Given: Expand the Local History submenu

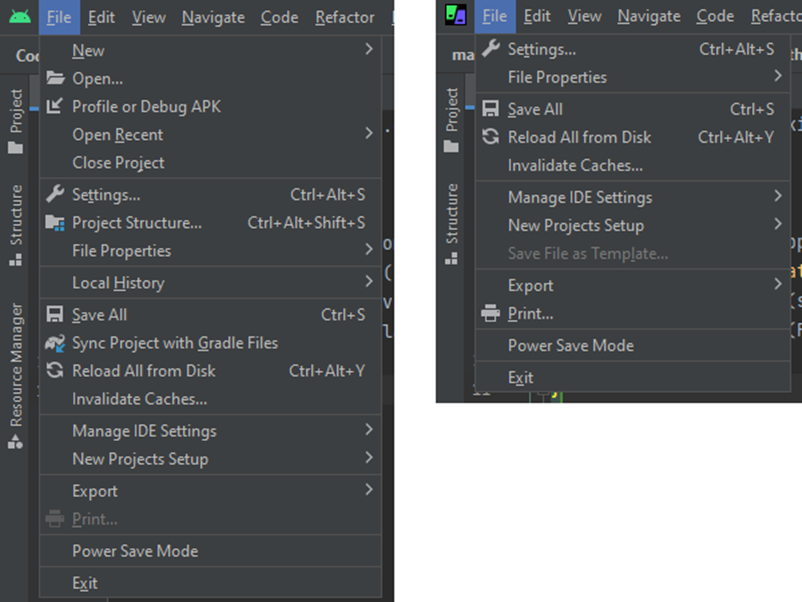Looking at the screenshot, I should pos(368,283).
